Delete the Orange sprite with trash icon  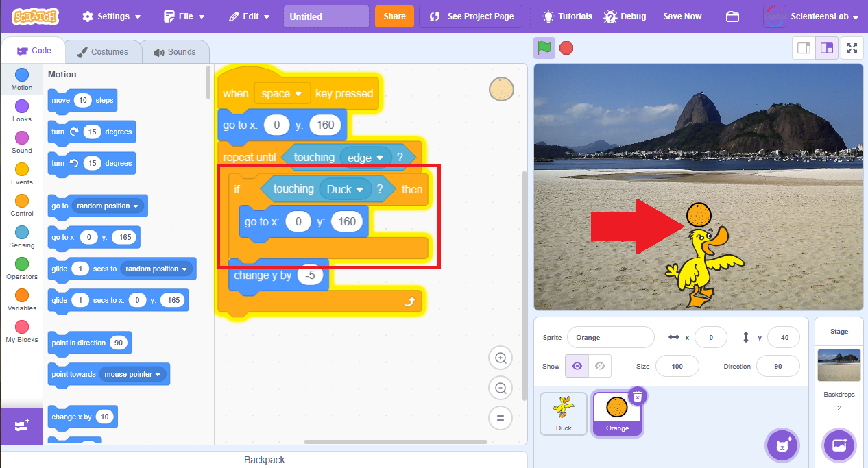coord(637,396)
